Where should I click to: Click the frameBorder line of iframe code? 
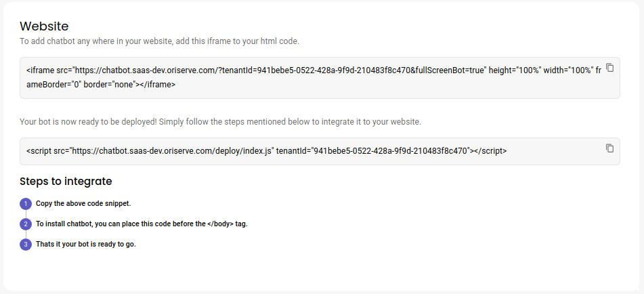coord(101,85)
